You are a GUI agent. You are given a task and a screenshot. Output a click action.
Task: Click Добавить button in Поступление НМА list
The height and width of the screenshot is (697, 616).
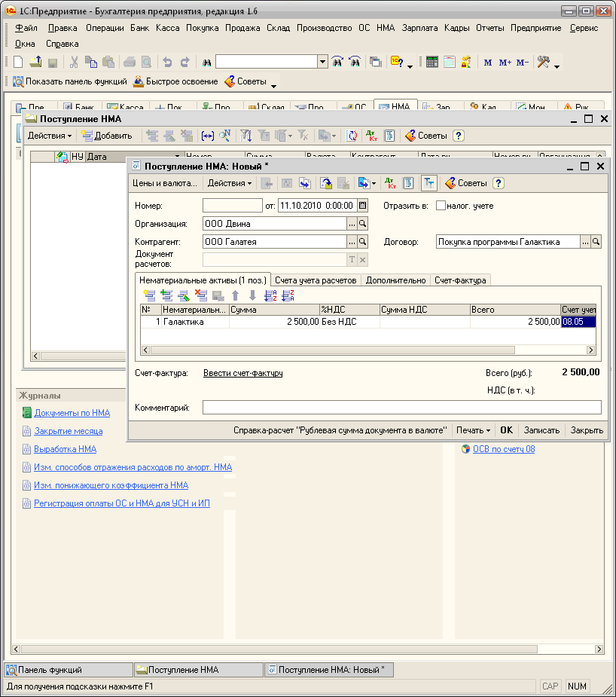tap(107, 136)
